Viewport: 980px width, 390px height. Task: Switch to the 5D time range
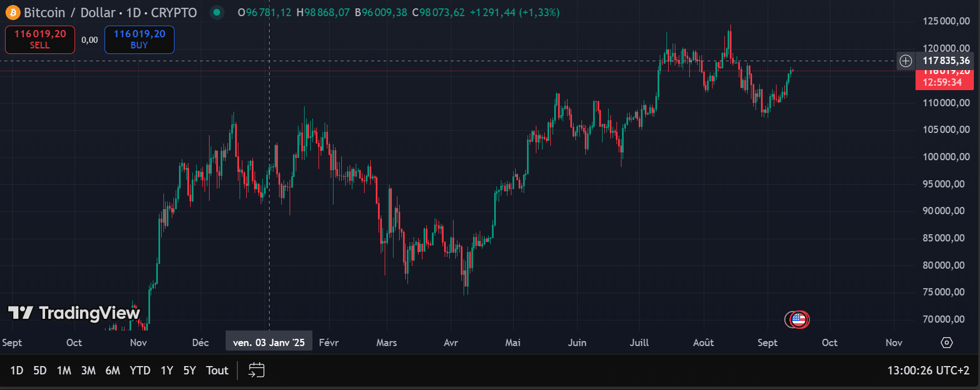(40, 371)
